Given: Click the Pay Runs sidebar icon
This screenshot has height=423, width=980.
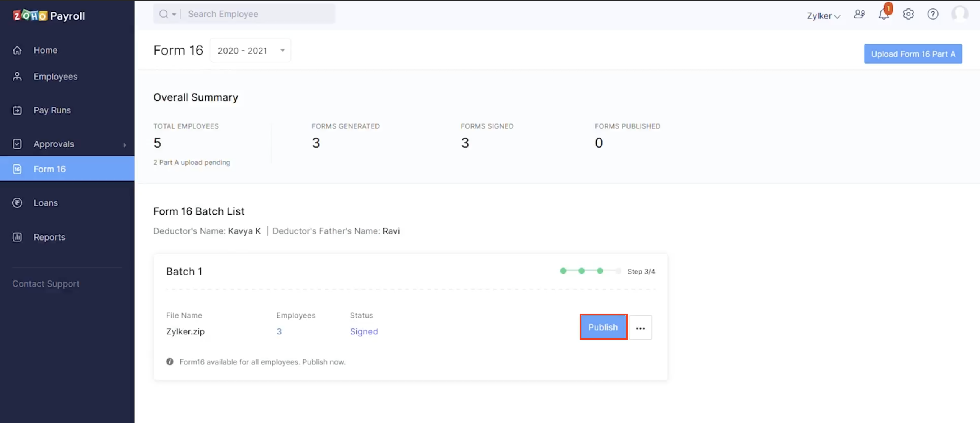Looking at the screenshot, I should [x=17, y=110].
